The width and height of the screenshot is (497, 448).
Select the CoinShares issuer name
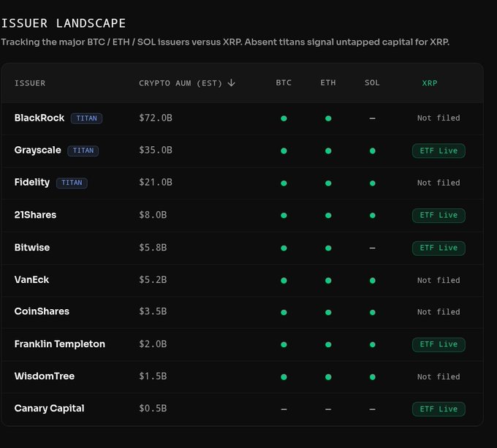click(x=42, y=311)
